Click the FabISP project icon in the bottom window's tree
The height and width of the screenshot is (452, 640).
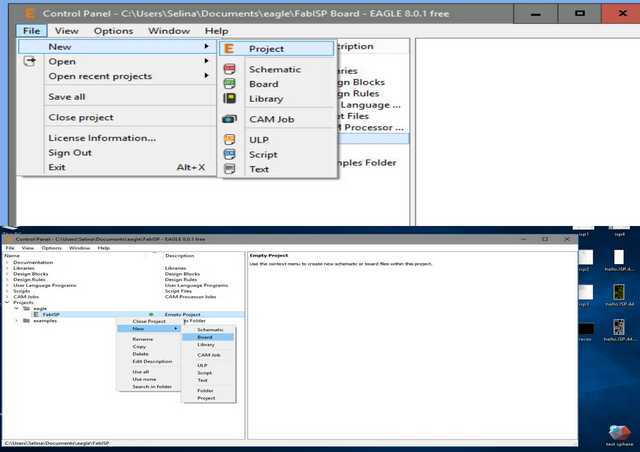coord(36,314)
